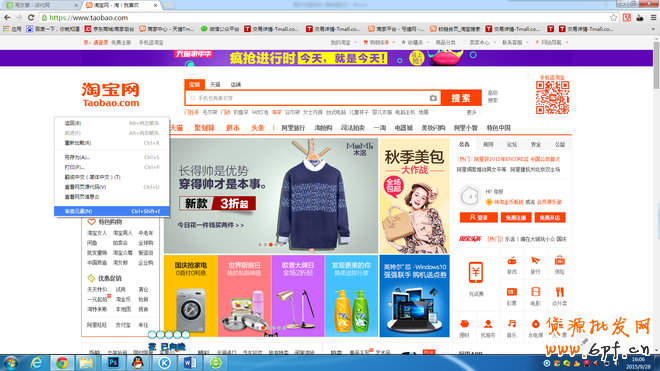Click the 秋季美包 promo banner
The height and width of the screenshot is (371, 660).
tap(415, 196)
